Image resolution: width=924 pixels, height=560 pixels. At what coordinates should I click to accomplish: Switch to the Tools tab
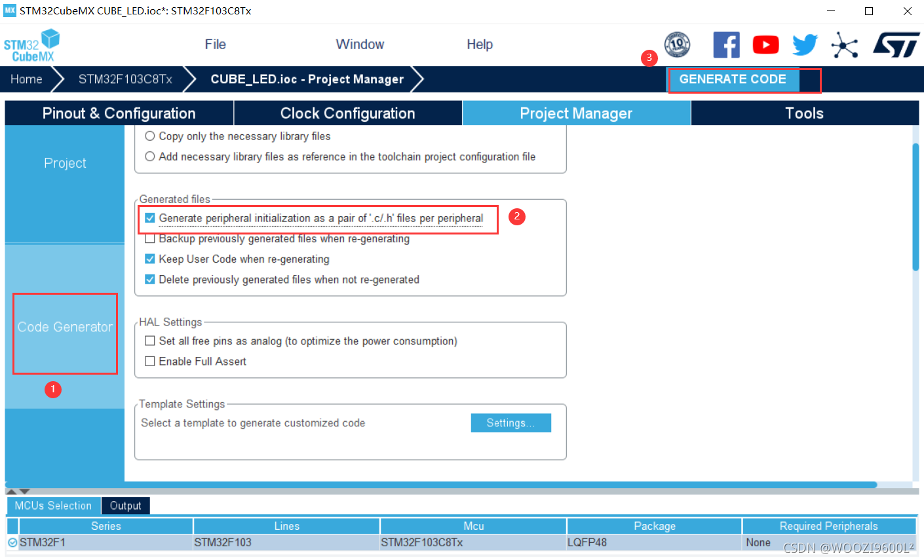(x=805, y=113)
